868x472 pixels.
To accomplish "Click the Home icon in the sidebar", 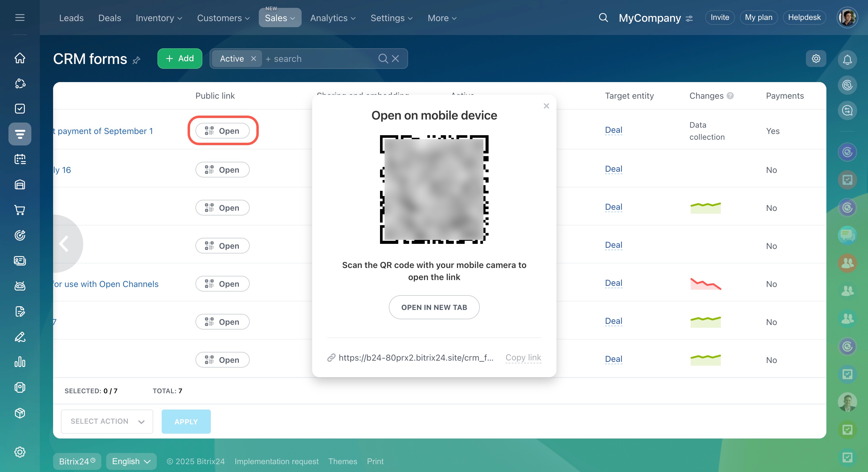I will tap(20, 58).
